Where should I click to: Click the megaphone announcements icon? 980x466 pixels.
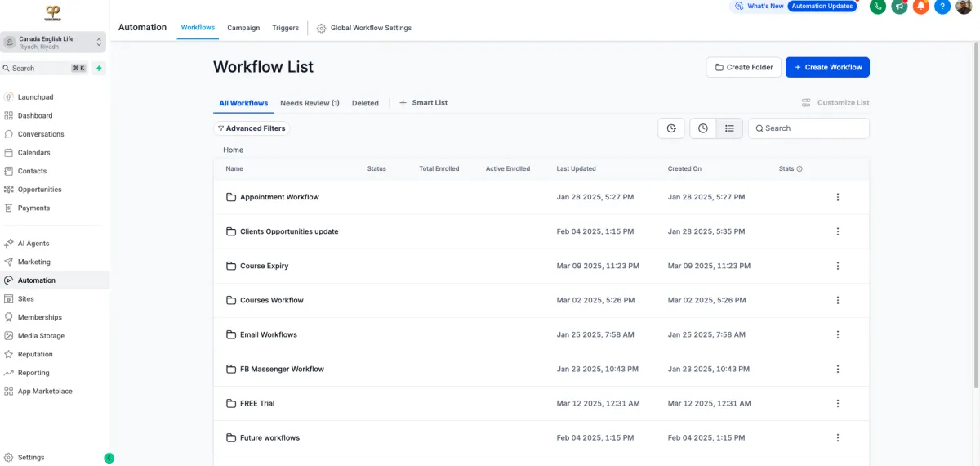[x=899, y=7]
